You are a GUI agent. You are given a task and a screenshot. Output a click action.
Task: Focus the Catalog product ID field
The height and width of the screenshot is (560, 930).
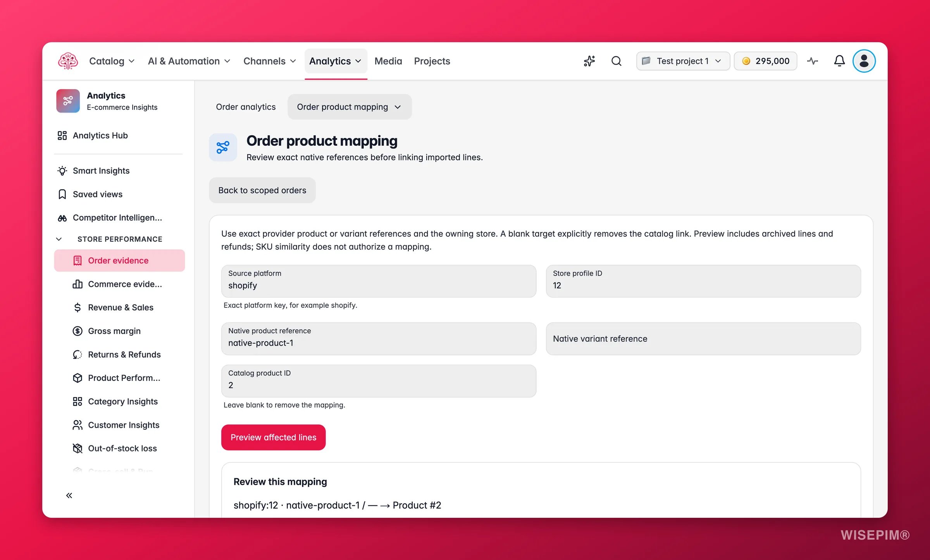pos(379,381)
